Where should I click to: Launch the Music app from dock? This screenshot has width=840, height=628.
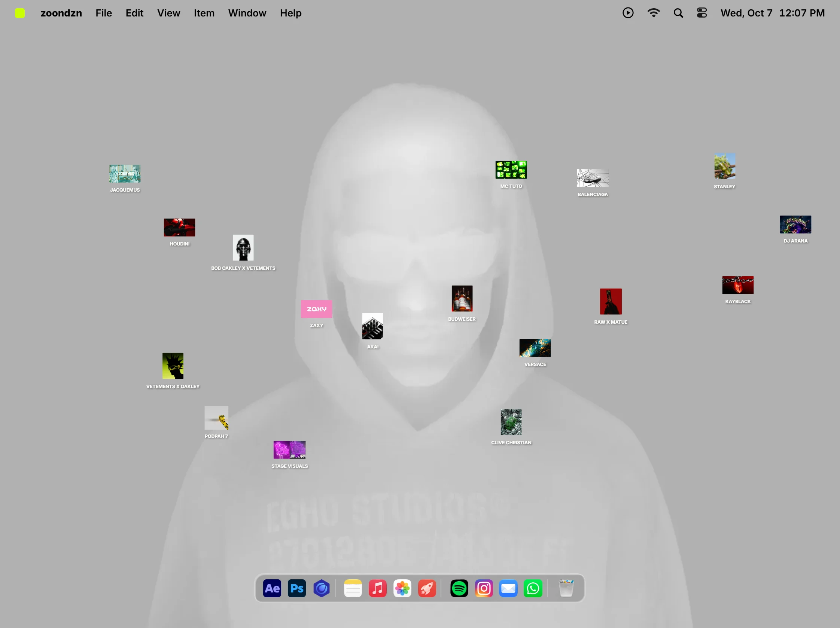pyautogui.click(x=377, y=588)
